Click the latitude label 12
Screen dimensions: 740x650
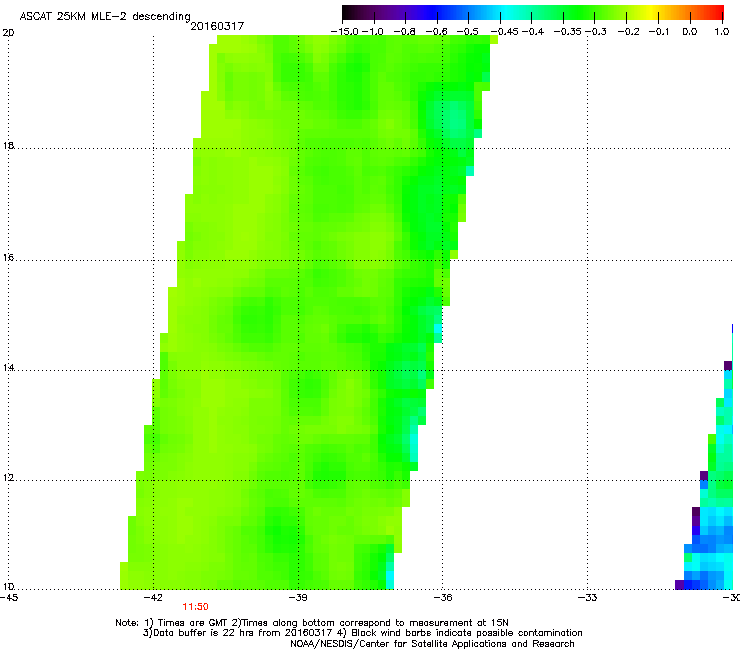8,477
